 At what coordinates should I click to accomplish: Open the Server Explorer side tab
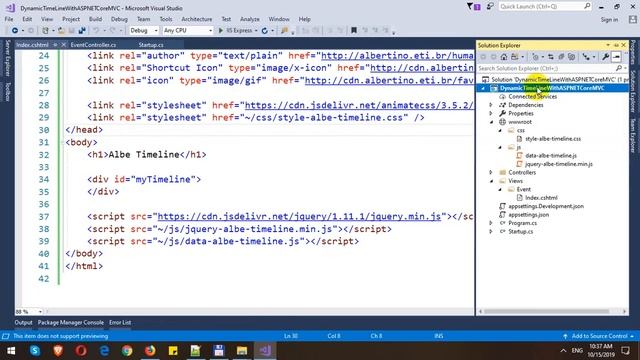pos(7,58)
